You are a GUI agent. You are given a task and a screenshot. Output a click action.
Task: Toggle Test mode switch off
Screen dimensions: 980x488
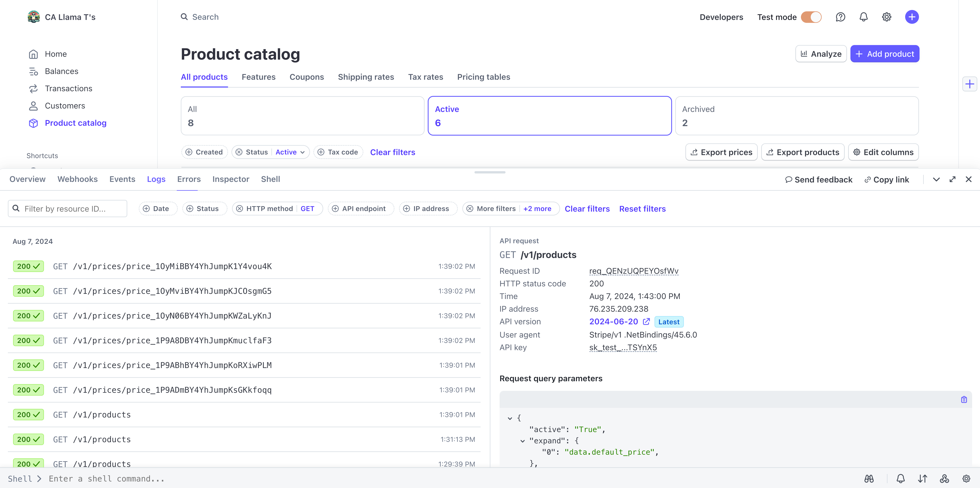pos(811,17)
